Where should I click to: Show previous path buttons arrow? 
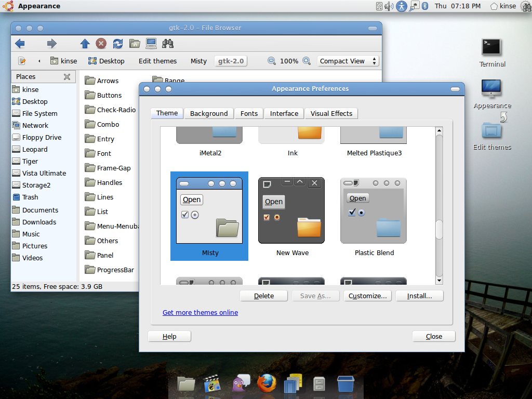[39, 61]
